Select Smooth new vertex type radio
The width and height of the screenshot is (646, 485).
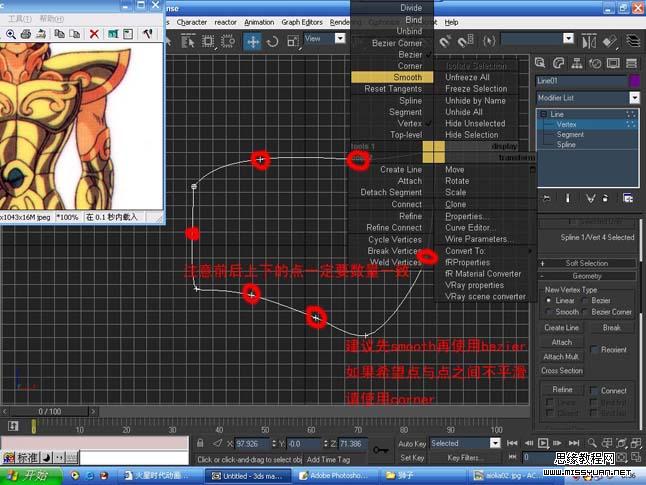point(548,312)
